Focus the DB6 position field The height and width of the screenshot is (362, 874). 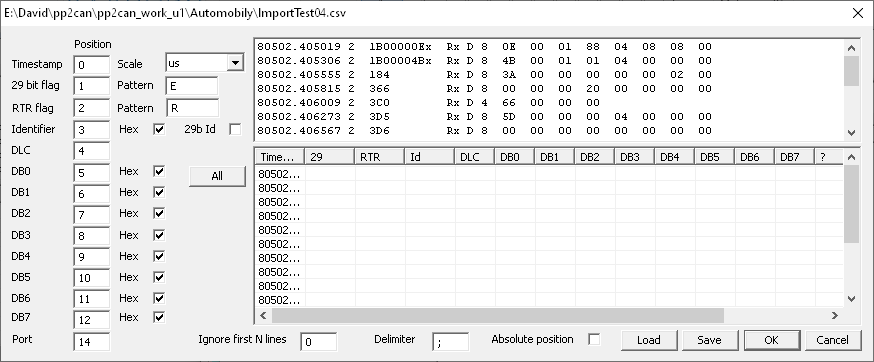pos(91,299)
